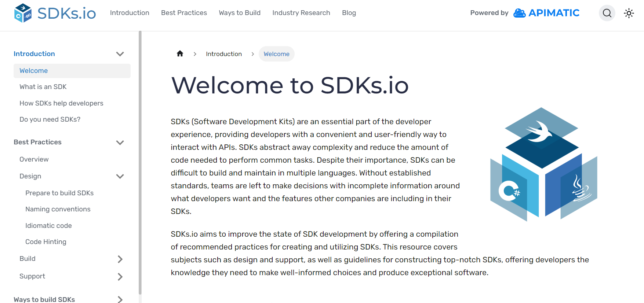Toggle the light/dark theme sun icon
The height and width of the screenshot is (303, 644).
pyautogui.click(x=629, y=13)
